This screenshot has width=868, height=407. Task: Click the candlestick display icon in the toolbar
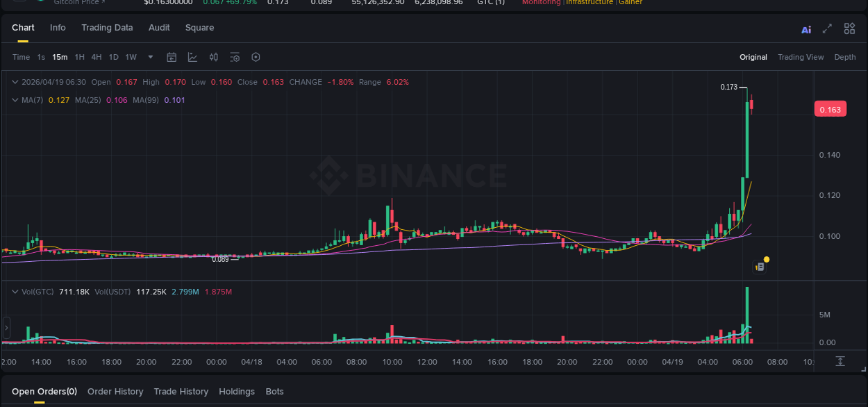click(213, 57)
